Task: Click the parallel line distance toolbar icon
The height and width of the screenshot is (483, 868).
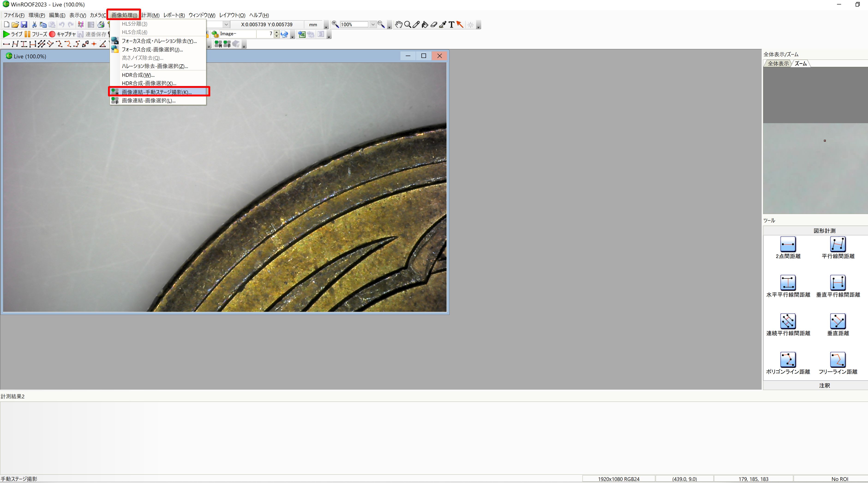Action: click(x=15, y=44)
